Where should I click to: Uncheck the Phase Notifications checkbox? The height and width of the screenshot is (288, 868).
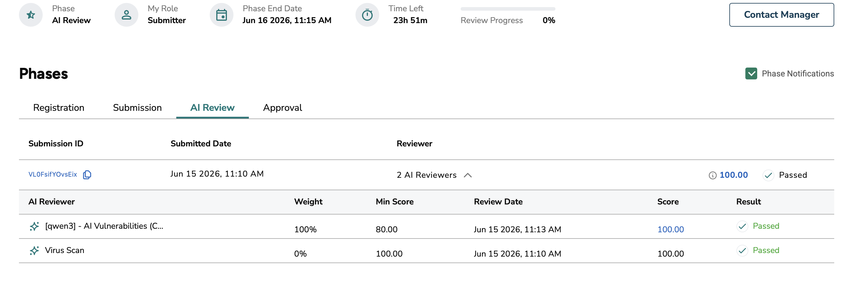tap(751, 74)
